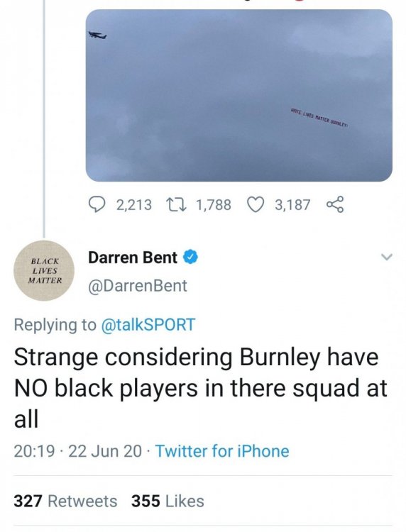Click the plane in the photo
Screen dimensions: 406x532
pyautogui.click(x=97, y=35)
